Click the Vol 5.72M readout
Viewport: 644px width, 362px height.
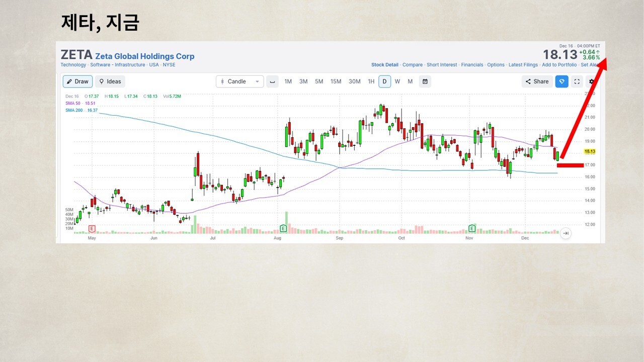pos(172,96)
